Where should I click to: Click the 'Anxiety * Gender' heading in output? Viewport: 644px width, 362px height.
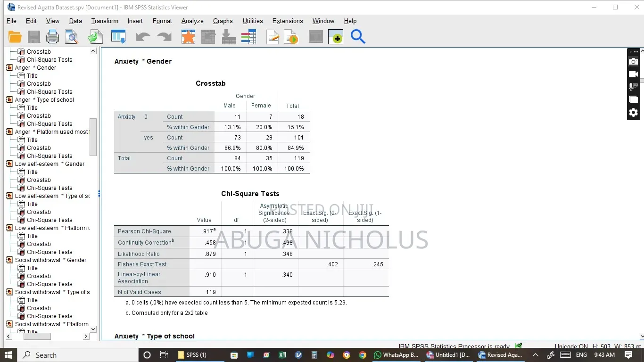(143, 61)
